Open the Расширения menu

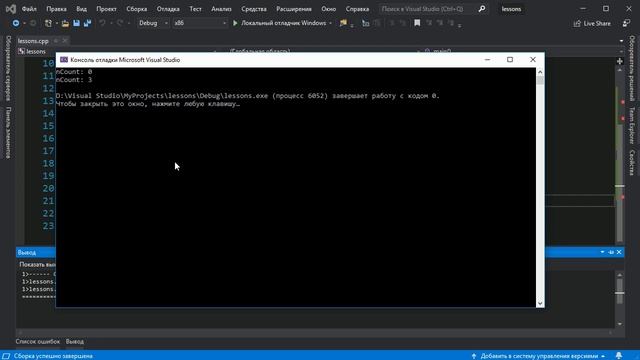(294, 9)
